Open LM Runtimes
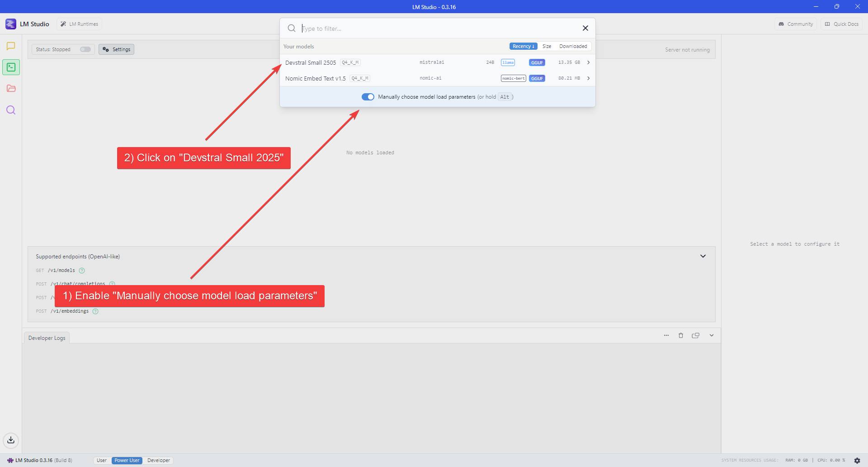Viewport: 868px width, 467px height. pos(79,24)
